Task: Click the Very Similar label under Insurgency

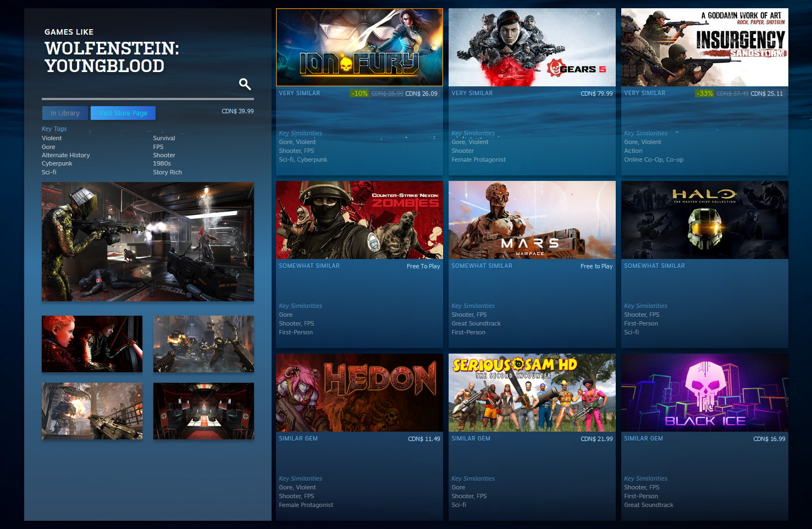Action: coord(644,93)
